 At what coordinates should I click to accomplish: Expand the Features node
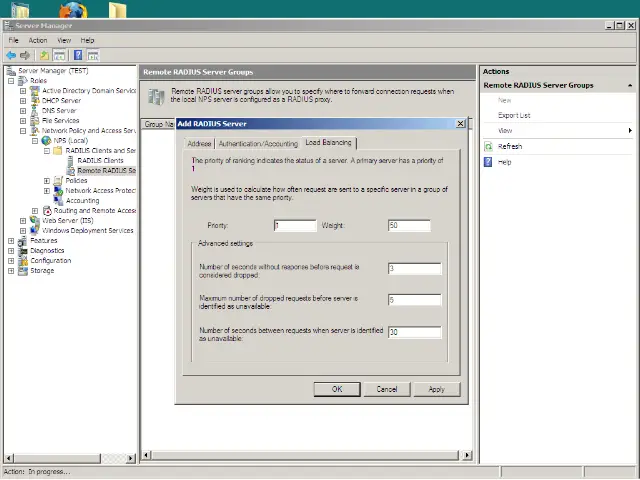click(x=11, y=241)
